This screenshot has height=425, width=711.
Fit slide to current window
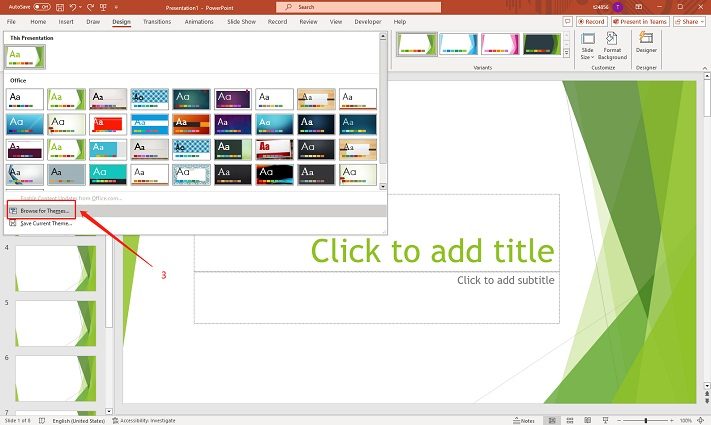pos(701,420)
